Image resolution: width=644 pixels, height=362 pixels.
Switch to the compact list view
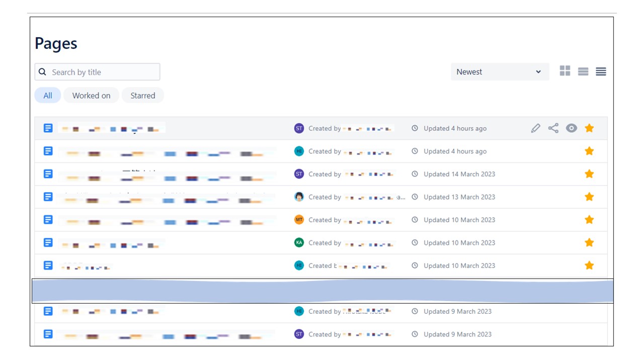pyautogui.click(x=601, y=71)
